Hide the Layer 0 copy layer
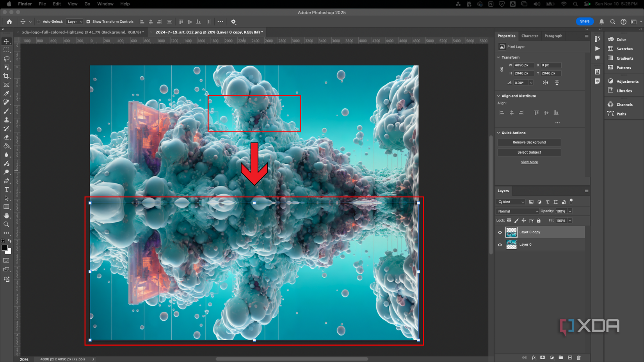Image resolution: width=644 pixels, height=362 pixels. tap(500, 232)
